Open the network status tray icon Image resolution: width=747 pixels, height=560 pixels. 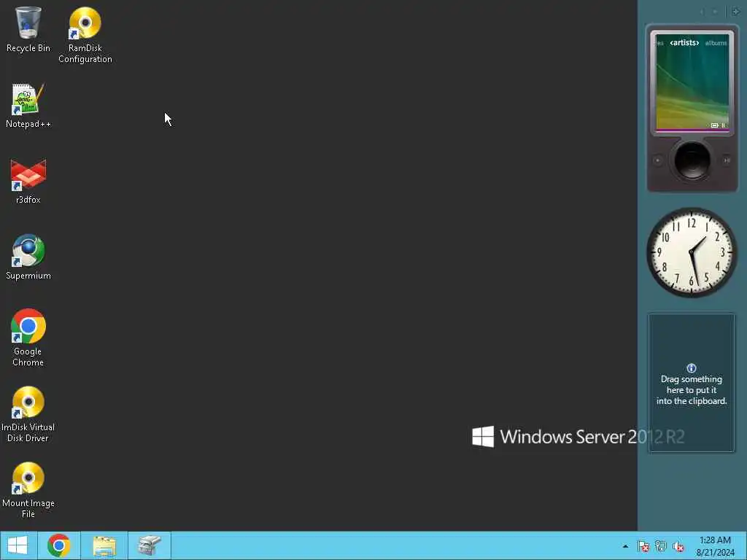pyautogui.click(x=661, y=546)
